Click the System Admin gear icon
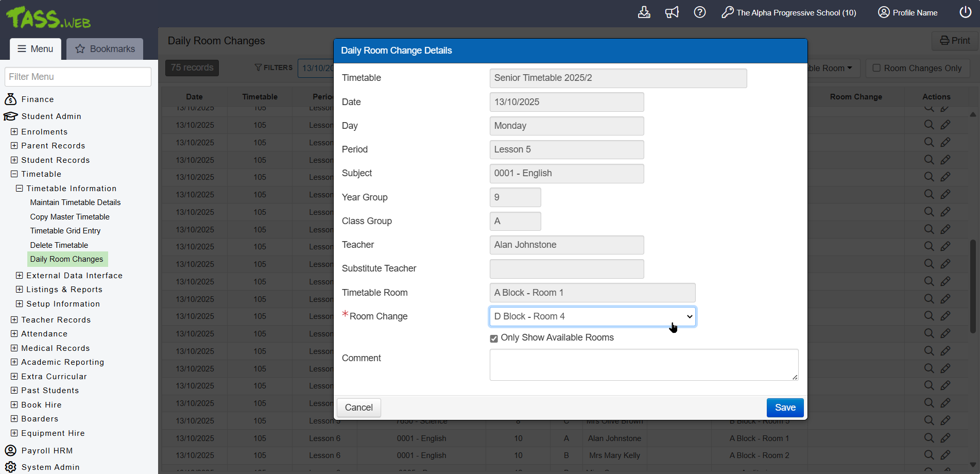This screenshot has width=980, height=474. coord(10,467)
